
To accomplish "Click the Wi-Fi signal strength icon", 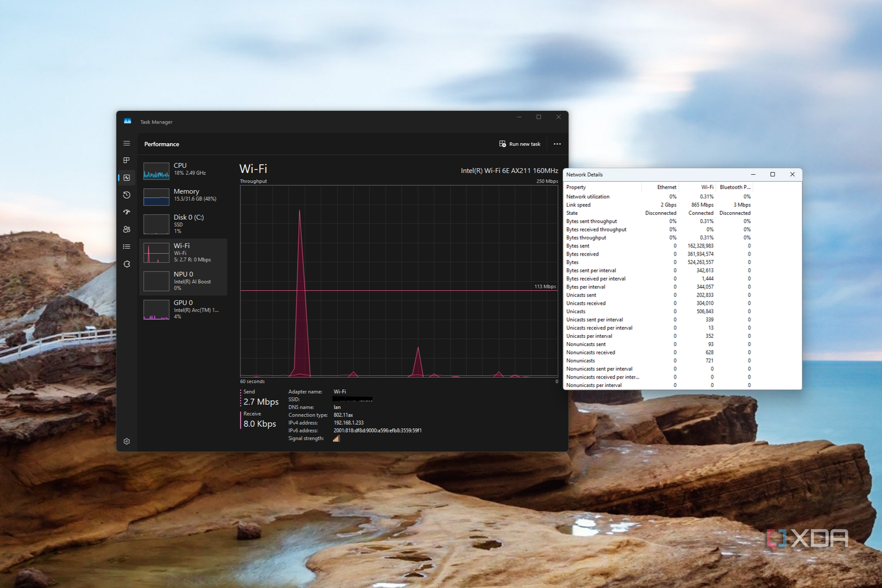I will pyautogui.click(x=336, y=438).
